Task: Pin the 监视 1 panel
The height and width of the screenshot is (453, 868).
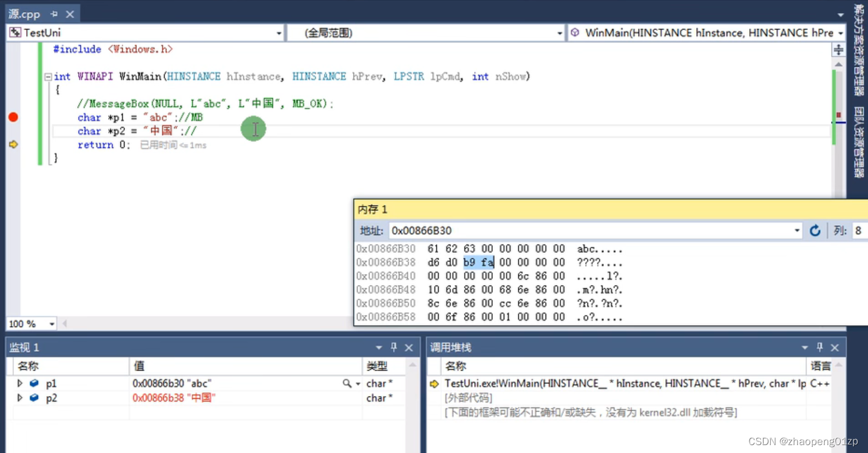Action: point(394,347)
